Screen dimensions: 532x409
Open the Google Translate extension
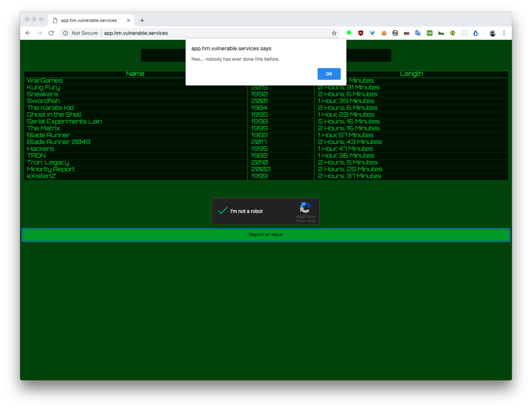tap(418, 33)
